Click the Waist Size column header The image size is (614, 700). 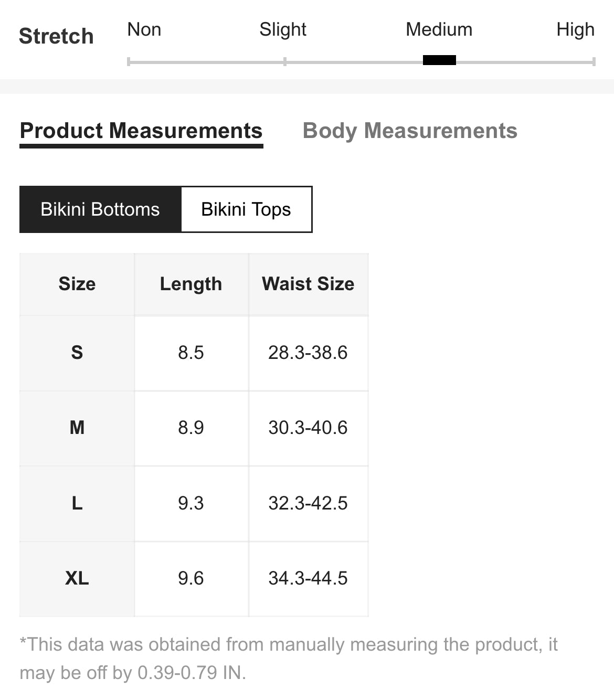tap(308, 284)
